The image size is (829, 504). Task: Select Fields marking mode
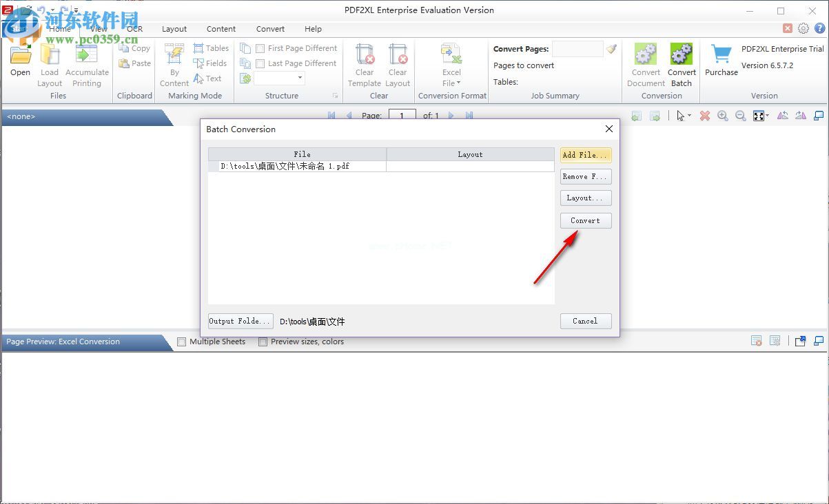point(198,63)
